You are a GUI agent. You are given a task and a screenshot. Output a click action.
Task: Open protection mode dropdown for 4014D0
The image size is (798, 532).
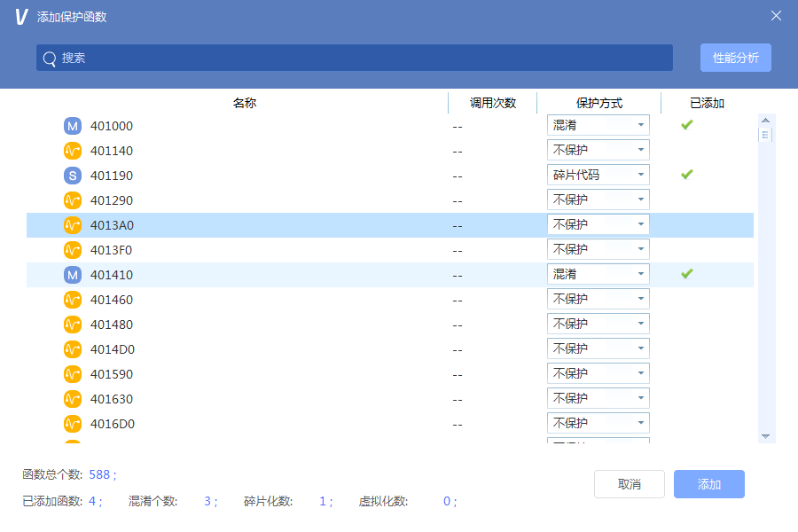(598, 348)
